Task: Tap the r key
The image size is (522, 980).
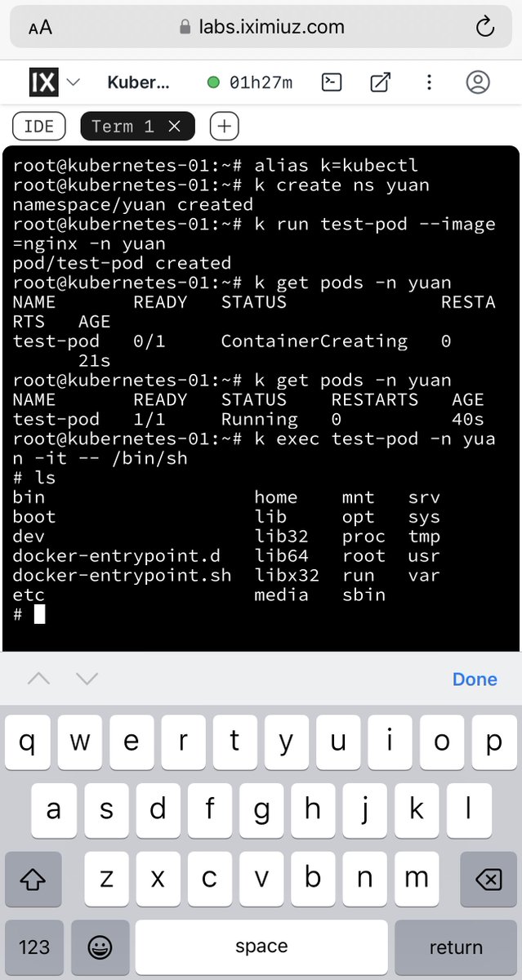Action: (x=183, y=741)
